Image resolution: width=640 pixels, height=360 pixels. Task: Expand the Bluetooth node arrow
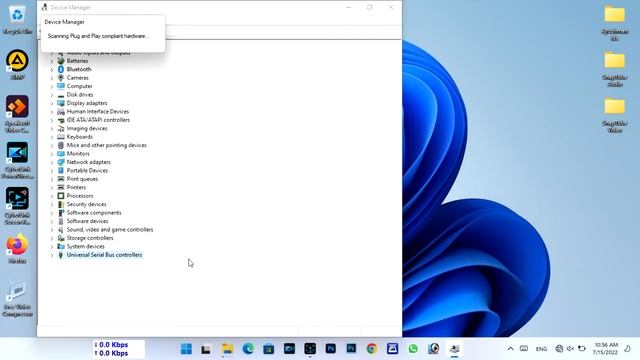(52, 70)
